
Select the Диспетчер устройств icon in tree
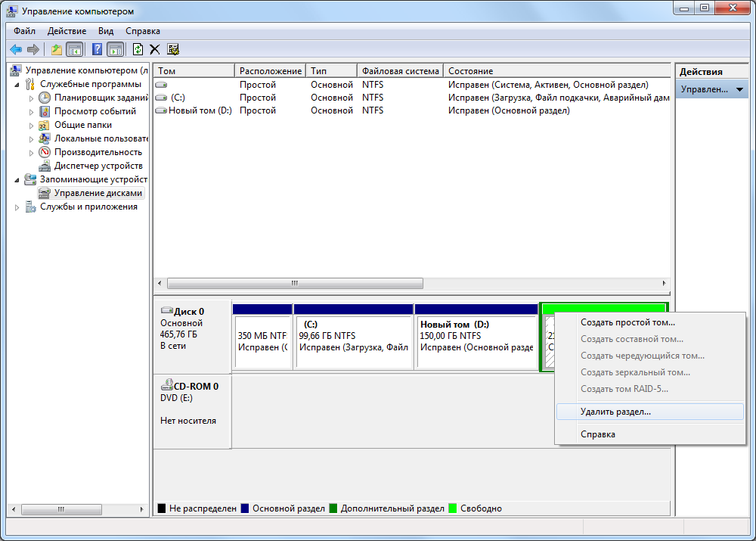tap(45, 166)
